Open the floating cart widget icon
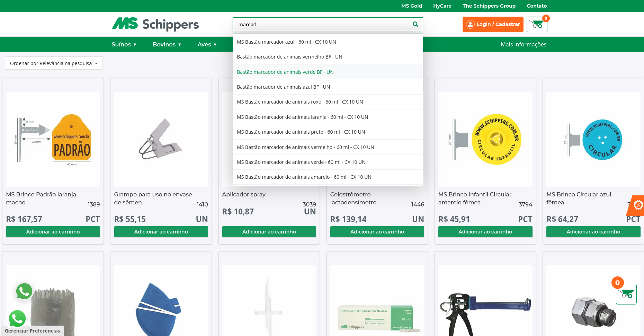Viewport: 644px width, 336px height. (626, 294)
